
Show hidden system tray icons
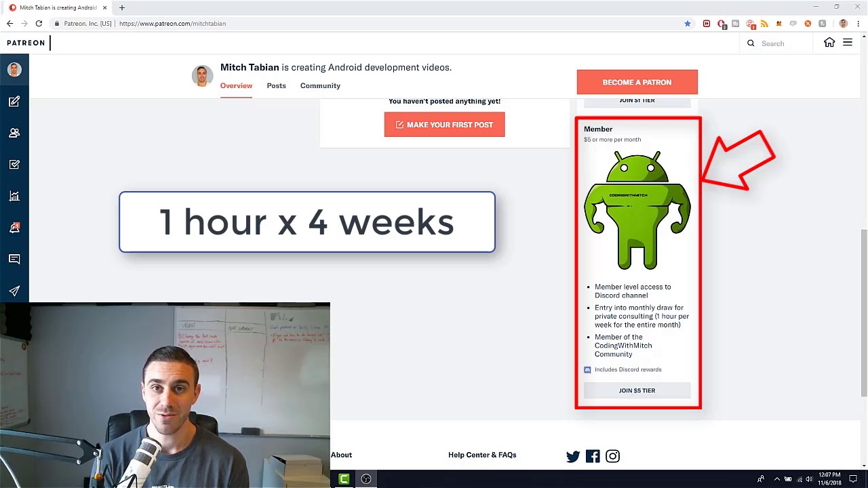click(777, 479)
